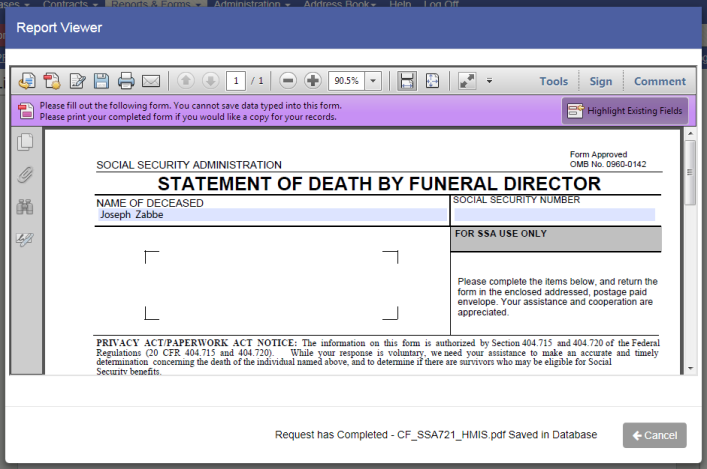707x469 pixels.
Task: Open Contracts menu behind dialog
Action: click(70, 4)
